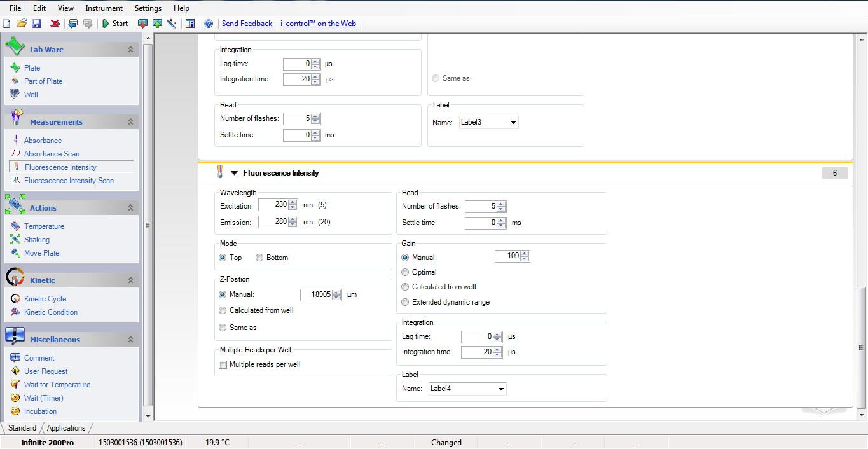Click the Send Feedback link
Screen dimensions: 868x449
[247, 24]
